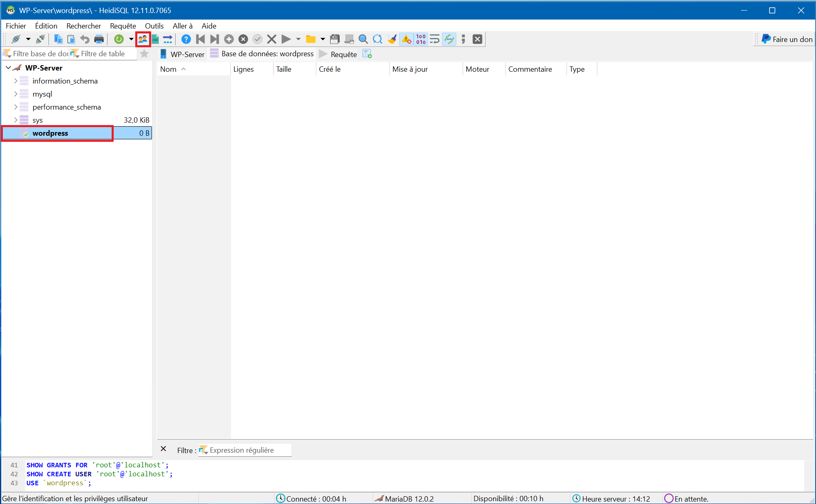Close the filter panel with X
This screenshot has height=504, width=816.
(163, 449)
